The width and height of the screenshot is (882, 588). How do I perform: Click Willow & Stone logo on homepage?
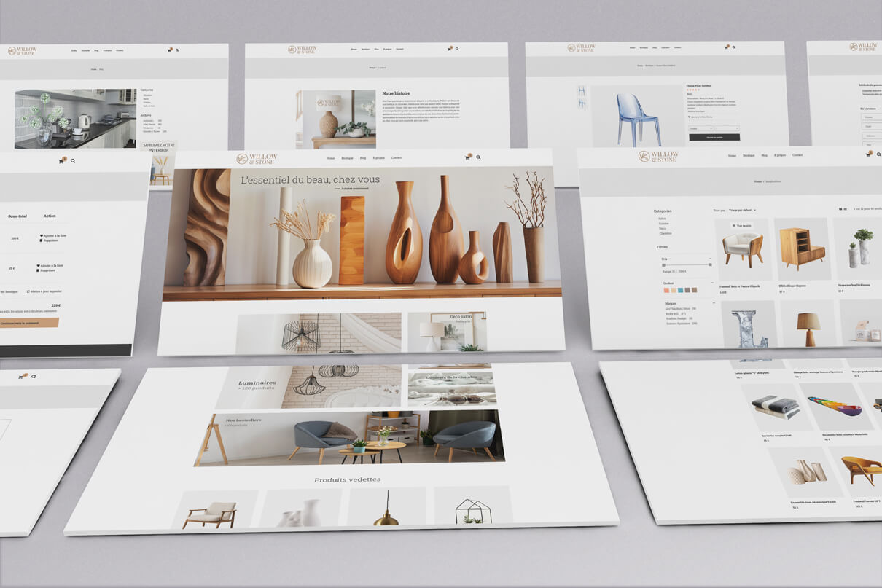257,159
